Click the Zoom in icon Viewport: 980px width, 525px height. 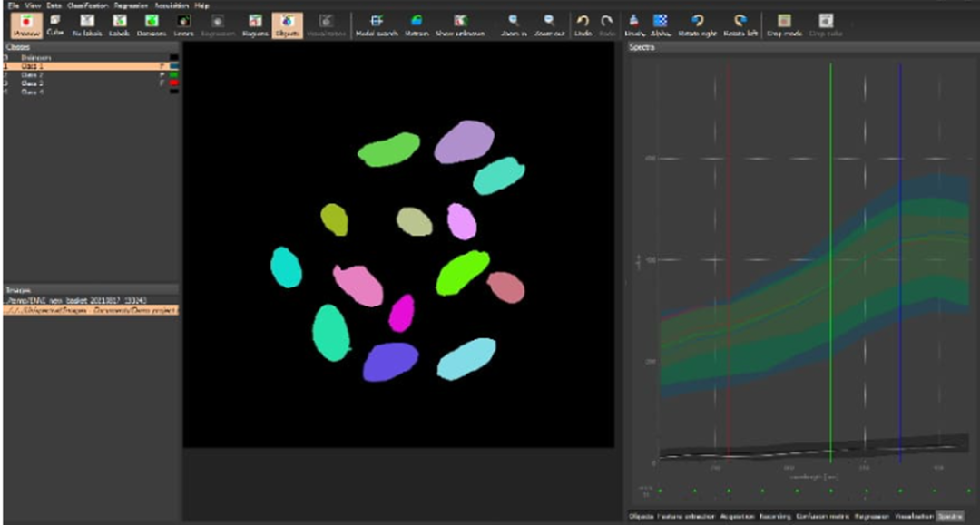[x=513, y=24]
